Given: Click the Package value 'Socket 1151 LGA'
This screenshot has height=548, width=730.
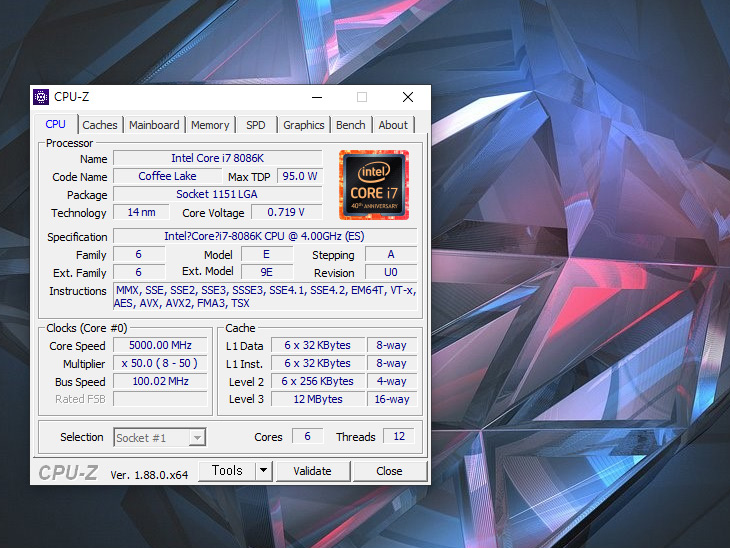Looking at the screenshot, I should click(x=217, y=194).
